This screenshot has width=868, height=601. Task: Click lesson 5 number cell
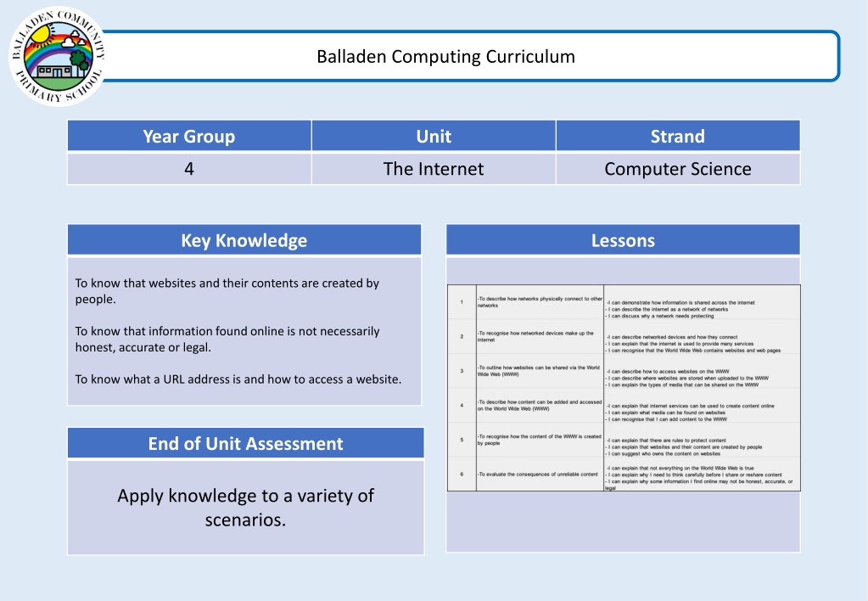coord(462,440)
